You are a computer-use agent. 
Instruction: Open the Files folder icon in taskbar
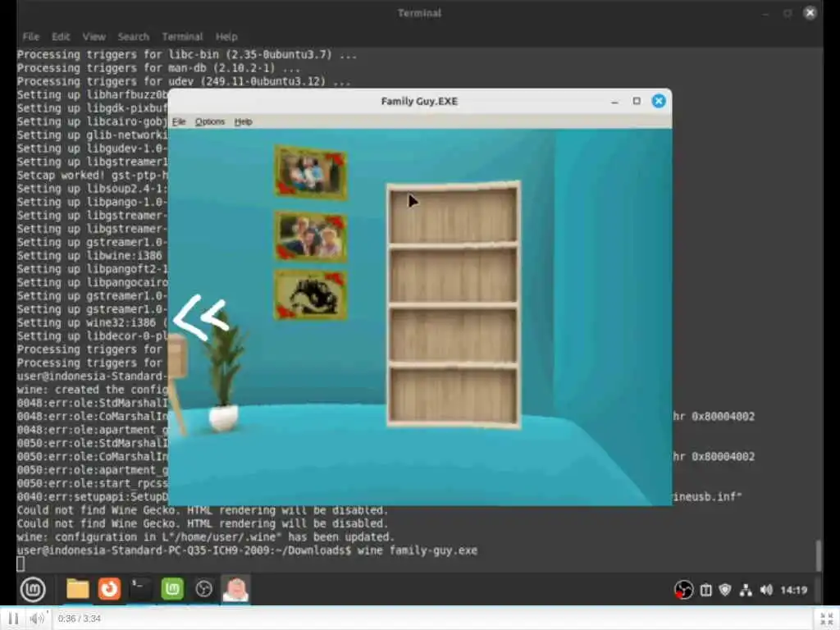78,589
